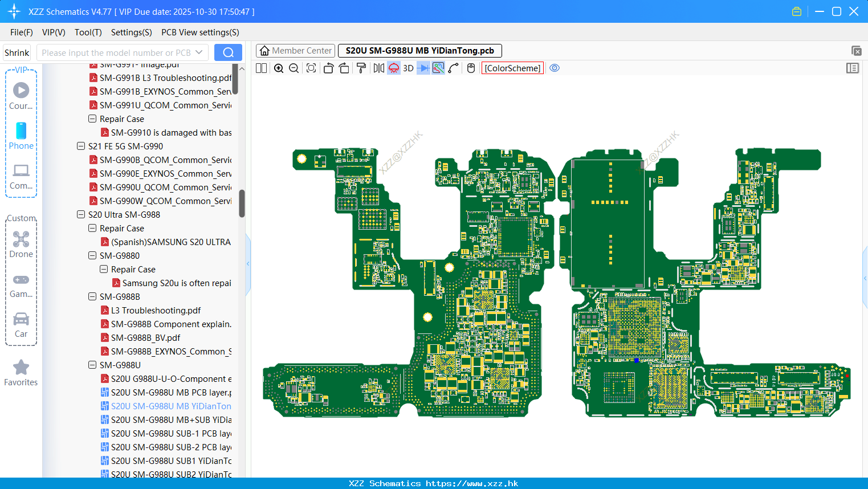Collapse Repair Case above SM-G9910 entry

pos(92,119)
